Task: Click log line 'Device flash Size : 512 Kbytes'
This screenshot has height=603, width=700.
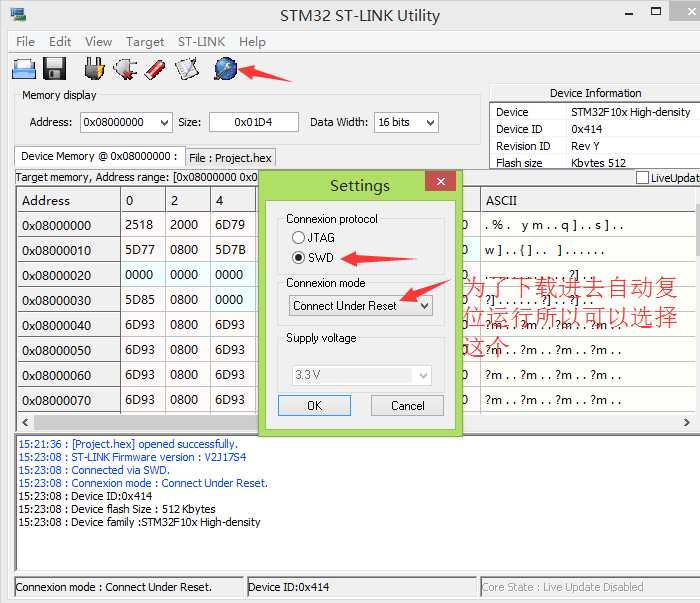Action: pyautogui.click(x=117, y=509)
